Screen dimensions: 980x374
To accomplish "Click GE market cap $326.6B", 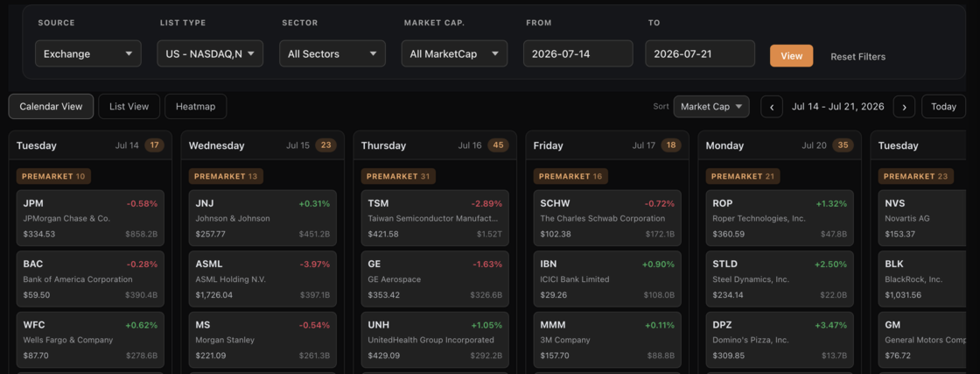I will (x=486, y=295).
